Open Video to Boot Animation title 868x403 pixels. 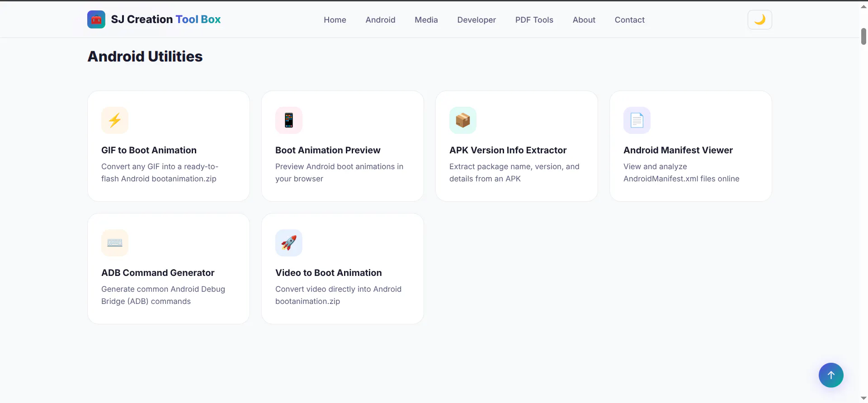[329, 273]
